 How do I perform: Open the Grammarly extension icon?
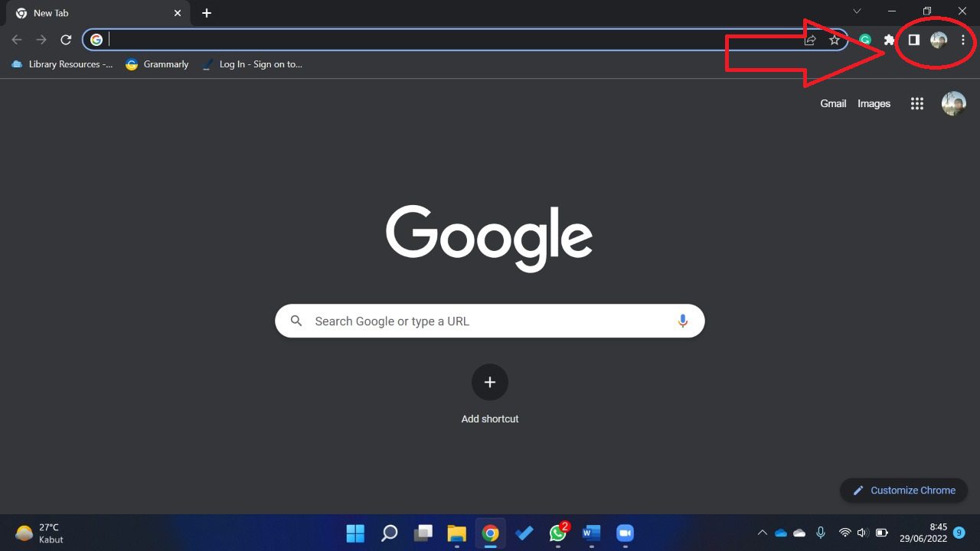click(865, 40)
